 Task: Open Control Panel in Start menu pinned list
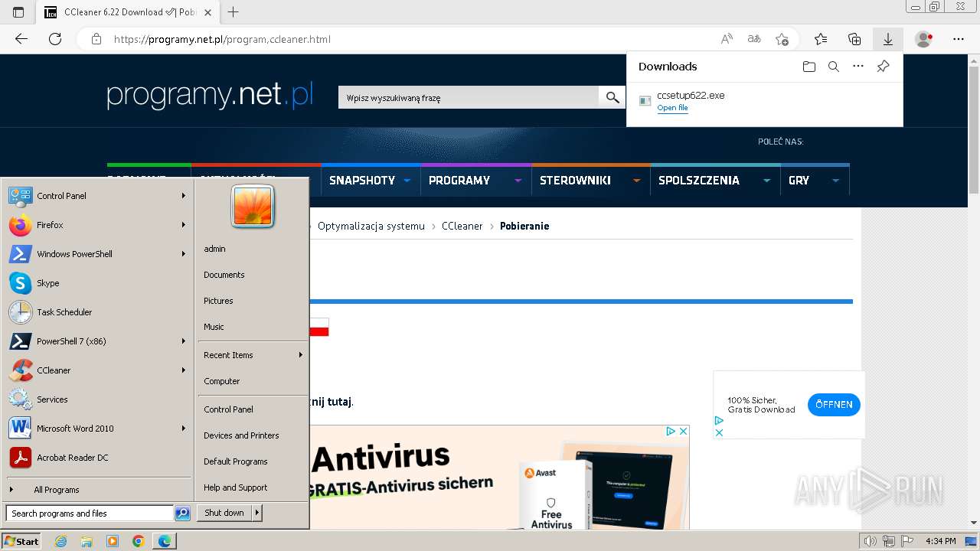97,196
